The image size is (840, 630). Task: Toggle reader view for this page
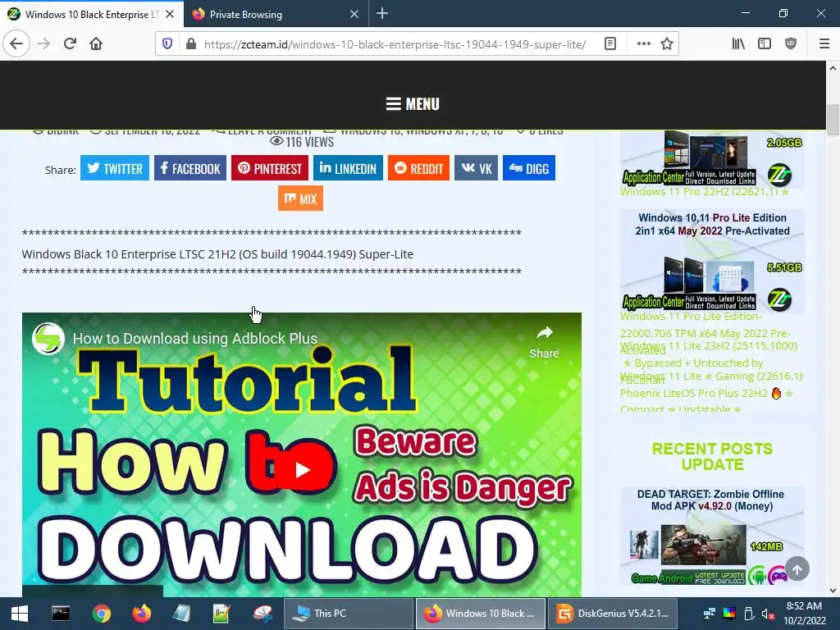coord(610,43)
